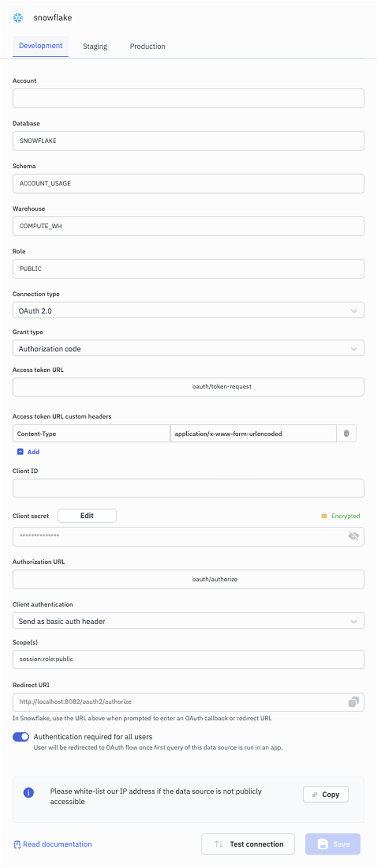The width and height of the screenshot is (377, 868).
Task: Click the Save button
Action: [332, 844]
